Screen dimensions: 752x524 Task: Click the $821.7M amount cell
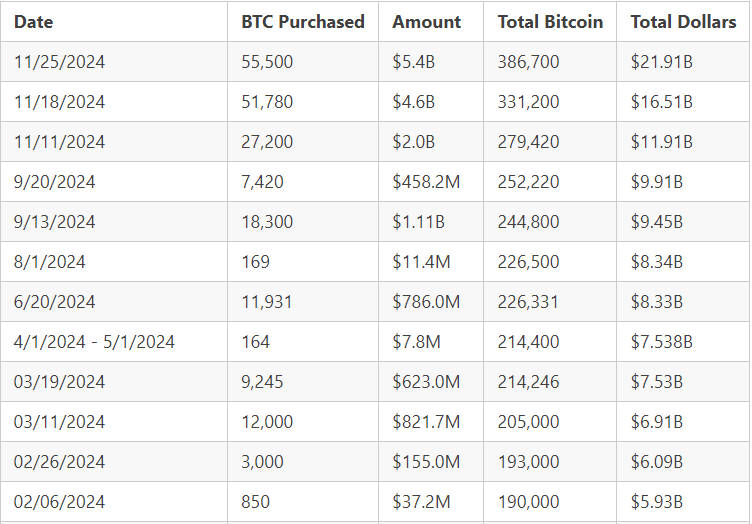pyautogui.click(x=426, y=422)
